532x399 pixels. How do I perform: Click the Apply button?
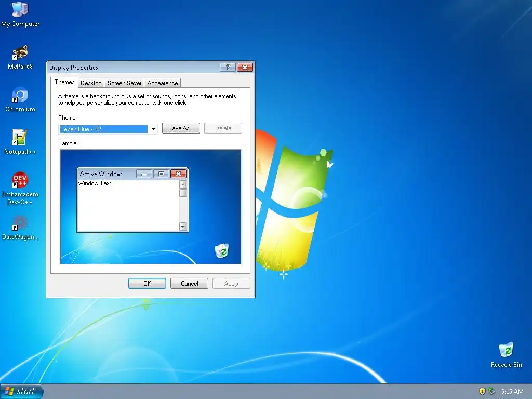(x=231, y=283)
